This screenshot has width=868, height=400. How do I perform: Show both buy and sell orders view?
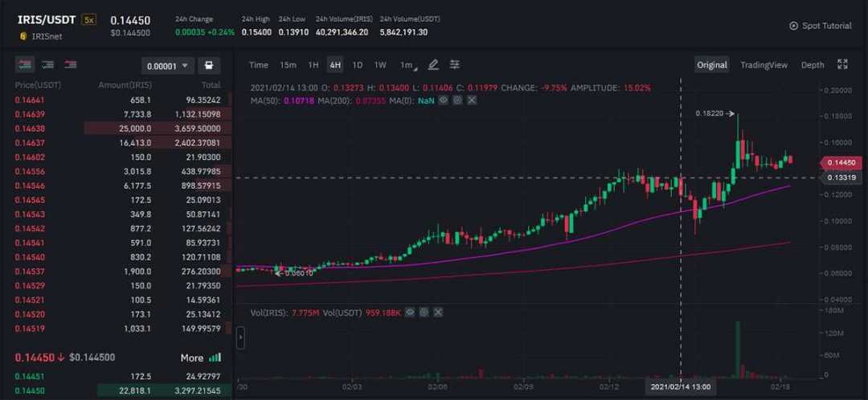(25, 65)
